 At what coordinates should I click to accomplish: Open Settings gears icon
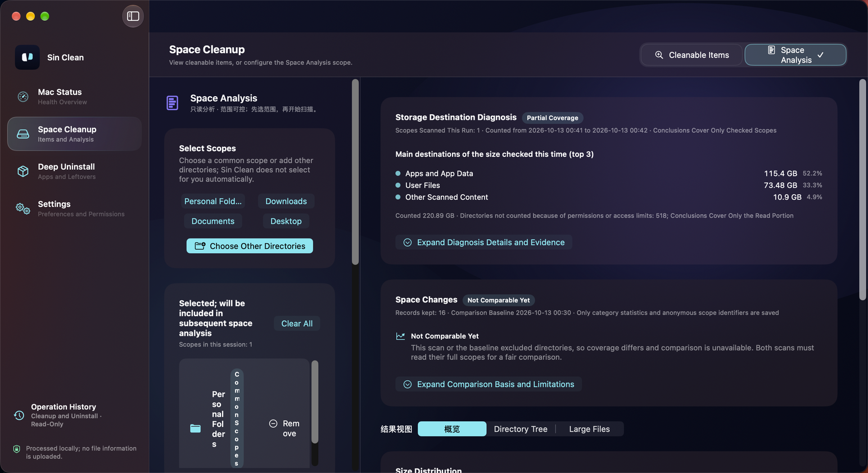click(x=23, y=209)
